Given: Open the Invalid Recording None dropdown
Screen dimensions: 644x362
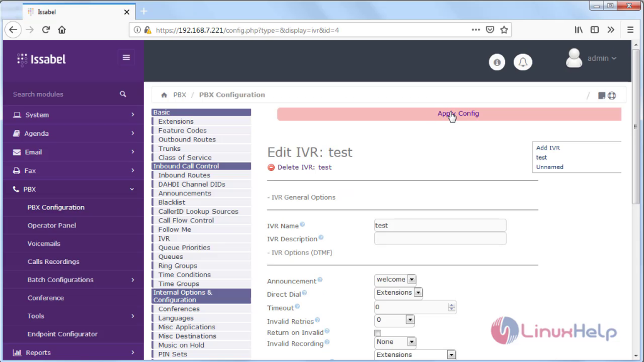Looking at the screenshot, I should (x=395, y=342).
